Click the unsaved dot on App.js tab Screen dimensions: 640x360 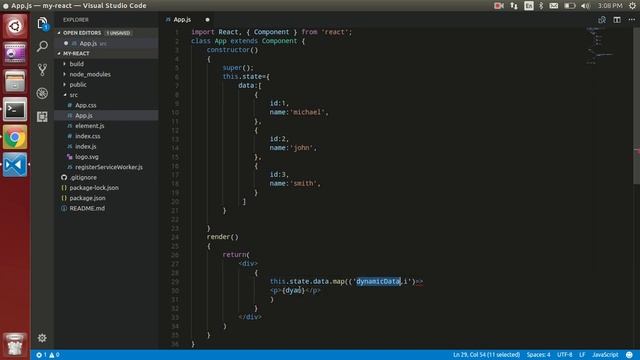pyautogui.click(x=207, y=20)
